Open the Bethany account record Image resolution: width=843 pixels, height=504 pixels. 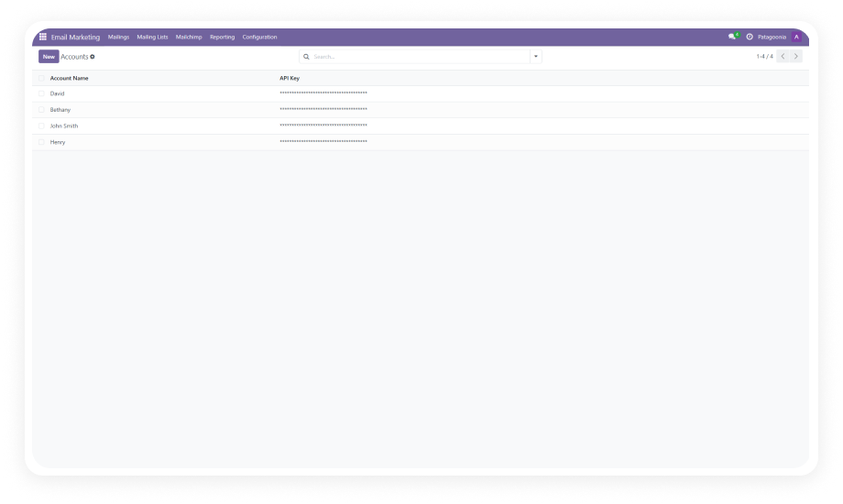point(60,110)
